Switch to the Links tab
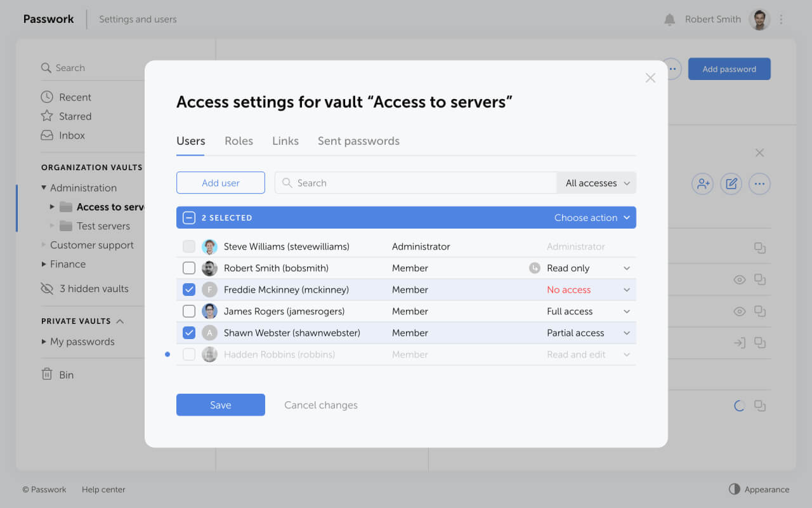This screenshot has height=508, width=812. click(x=285, y=141)
